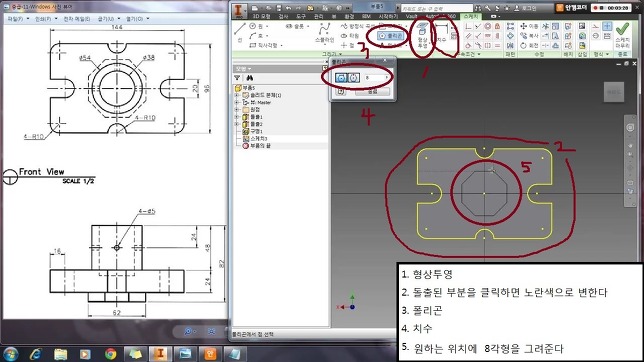Open Google Chrome from the taskbar
The width and height of the screenshot is (644, 362).
(110, 353)
